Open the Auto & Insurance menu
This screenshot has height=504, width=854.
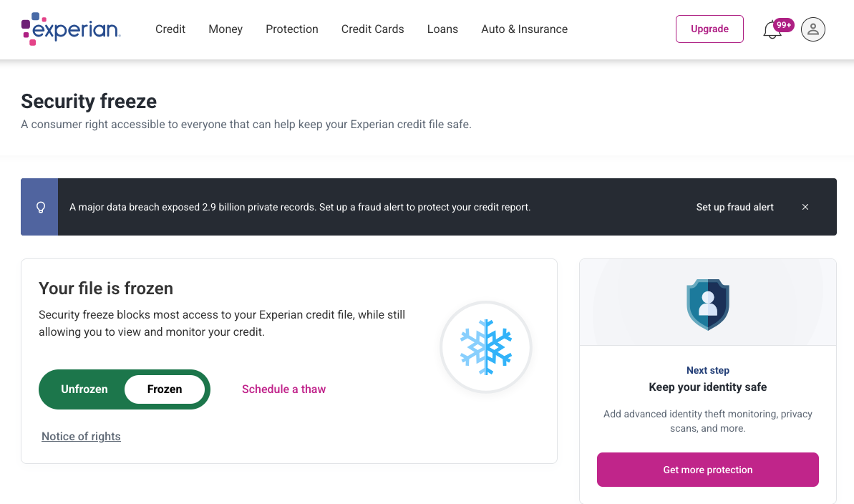click(524, 29)
